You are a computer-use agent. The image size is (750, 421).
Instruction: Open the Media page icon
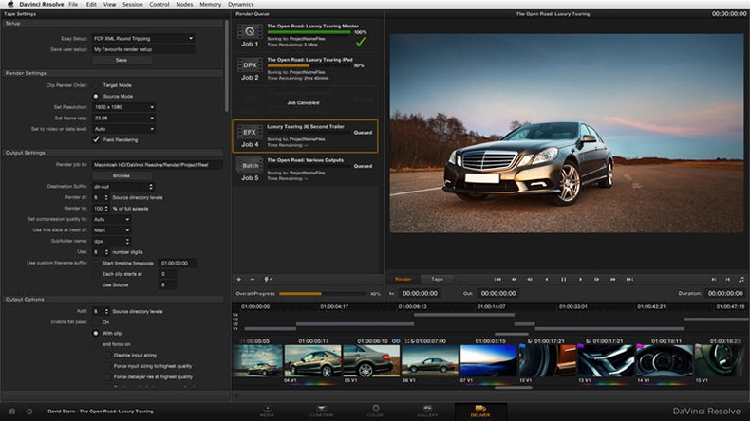[x=267, y=410]
